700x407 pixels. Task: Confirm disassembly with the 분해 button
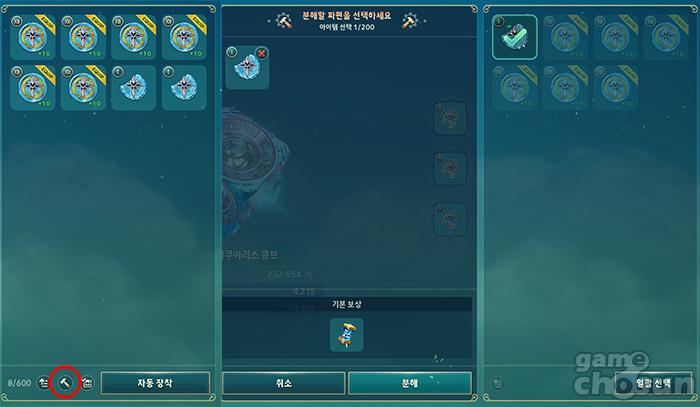410,383
